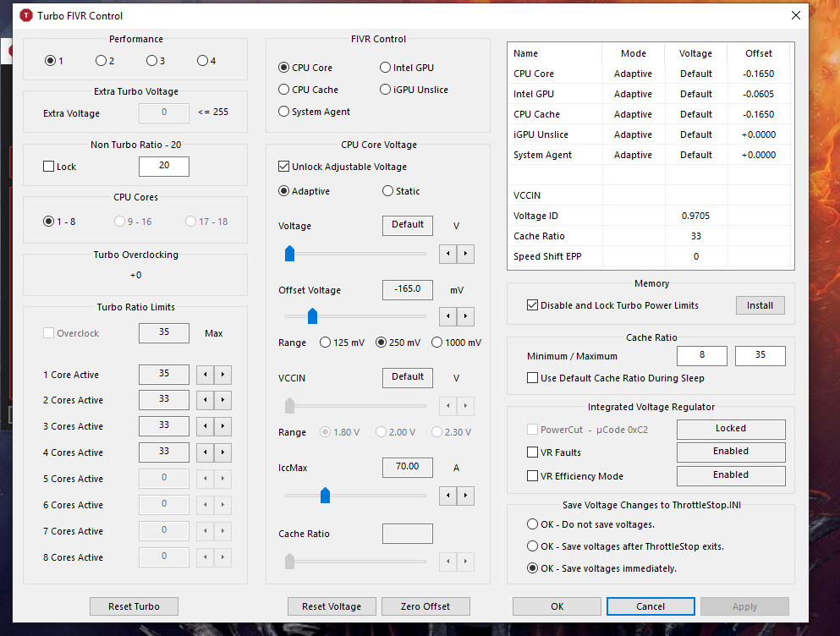Click the Voltage slider right arrow
Viewport: 840px width, 636px height.
click(465, 254)
